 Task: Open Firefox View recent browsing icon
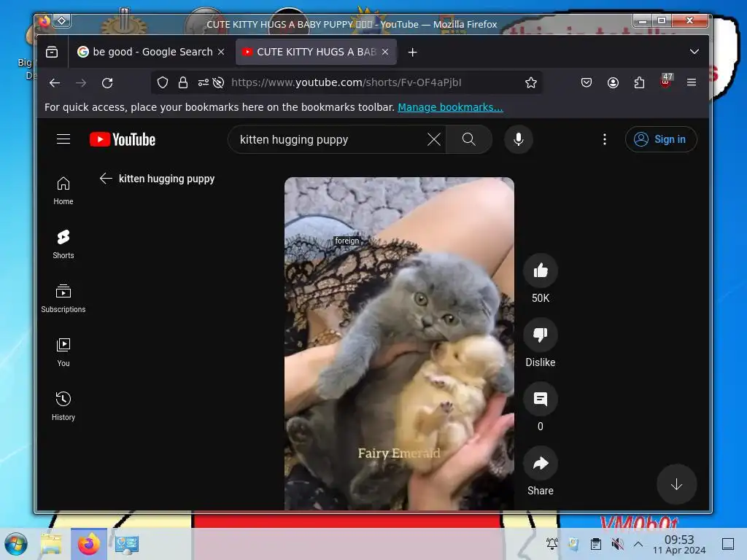pyautogui.click(x=52, y=52)
